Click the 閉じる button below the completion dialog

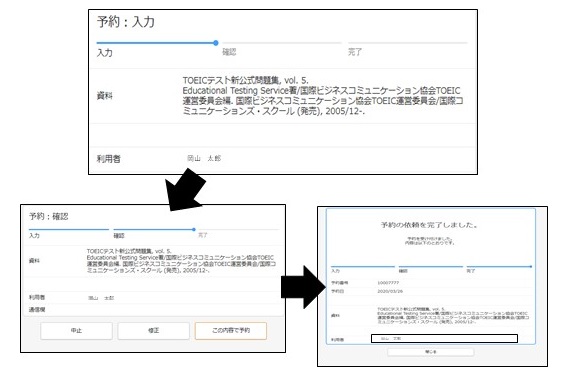coord(431,352)
